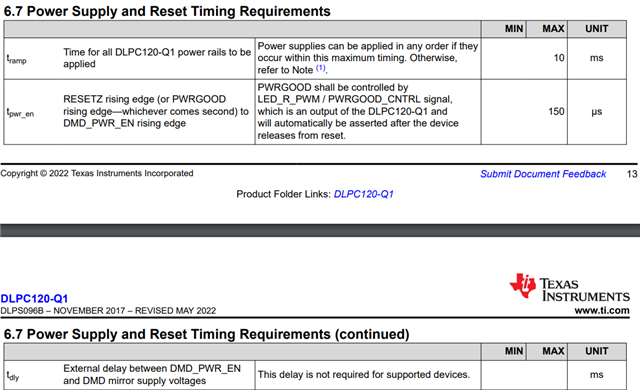This screenshot has height=390, width=640.
Task: Click the 6.7 Power Supply section heading
Action: [x=167, y=11]
